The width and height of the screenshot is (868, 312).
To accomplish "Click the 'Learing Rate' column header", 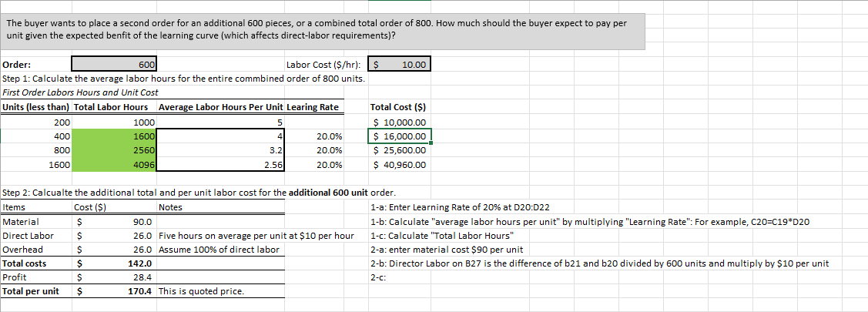I will coord(313,107).
